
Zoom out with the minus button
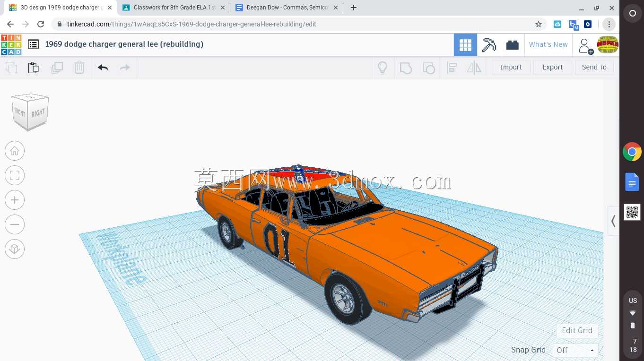(x=15, y=224)
